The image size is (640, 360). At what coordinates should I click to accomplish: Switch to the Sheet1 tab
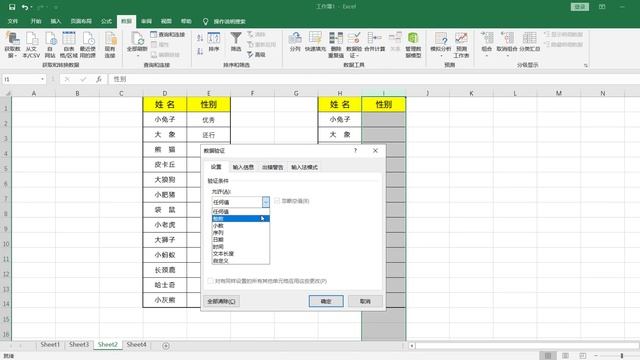(x=50, y=344)
